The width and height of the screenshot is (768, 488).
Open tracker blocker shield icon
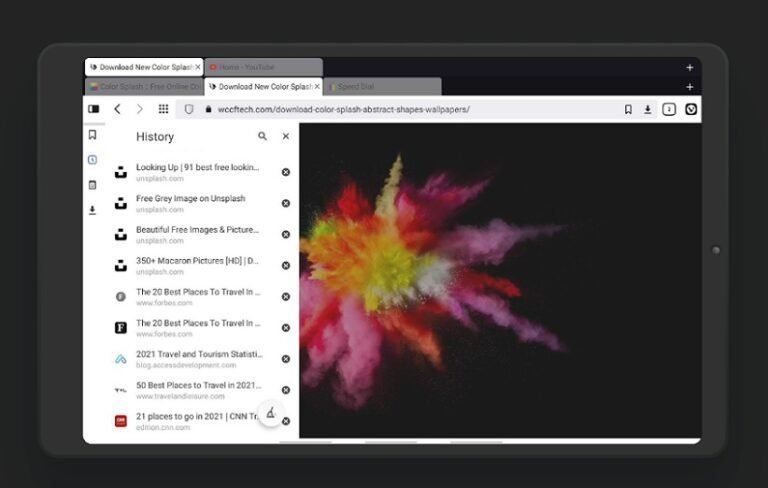(189, 109)
